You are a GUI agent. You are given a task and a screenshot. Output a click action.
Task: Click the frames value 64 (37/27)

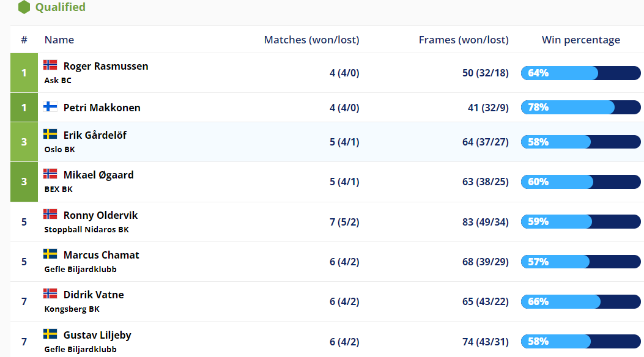(x=486, y=142)
